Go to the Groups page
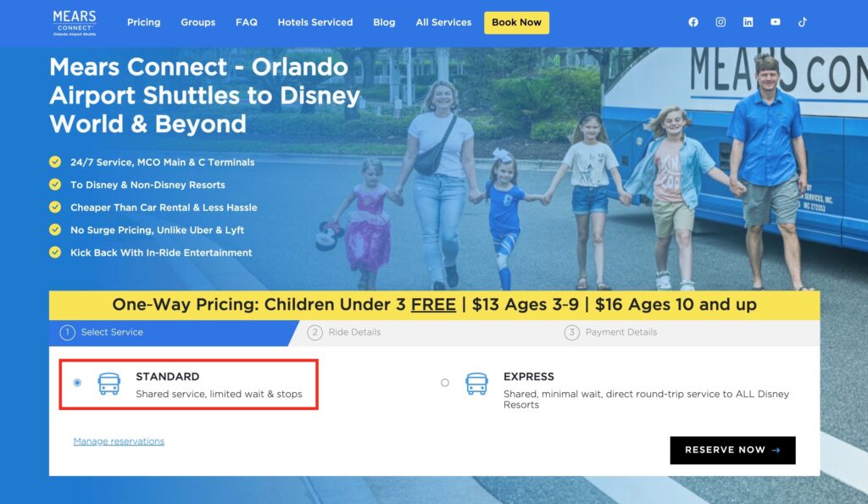The height and width of the screenshot is (504, 868). pos(198,23)
